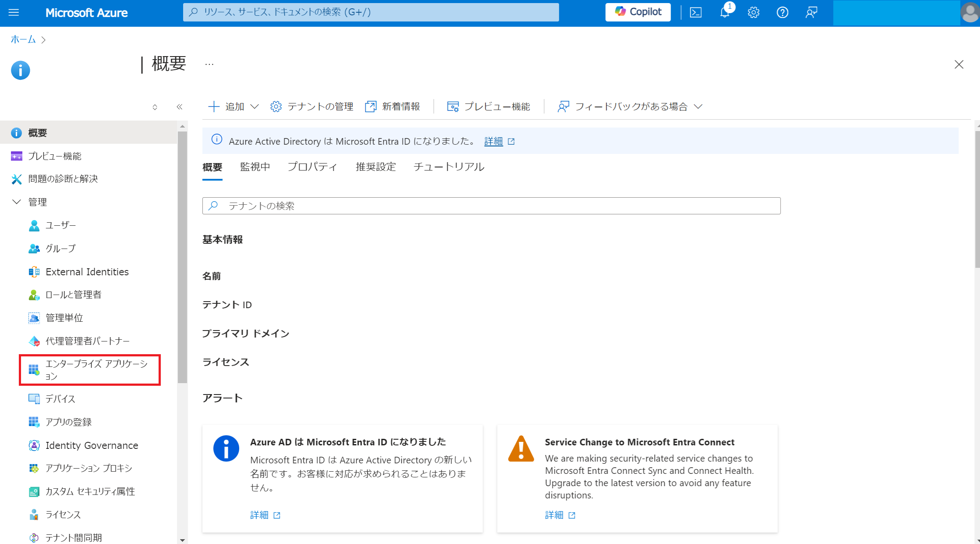Click the help question mark icon
The width and height of the screenshot is (980, 544).
[782, 12]
